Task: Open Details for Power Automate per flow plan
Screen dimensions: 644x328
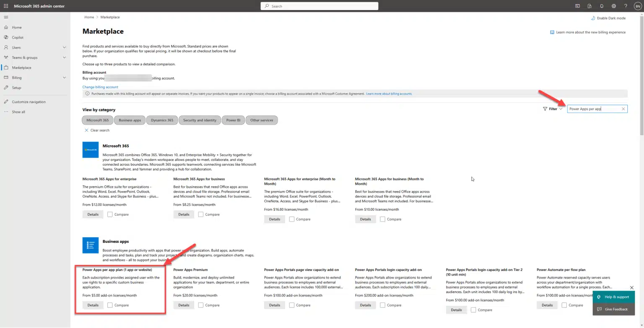Action: pyautogui.click(x=547, y=305)
